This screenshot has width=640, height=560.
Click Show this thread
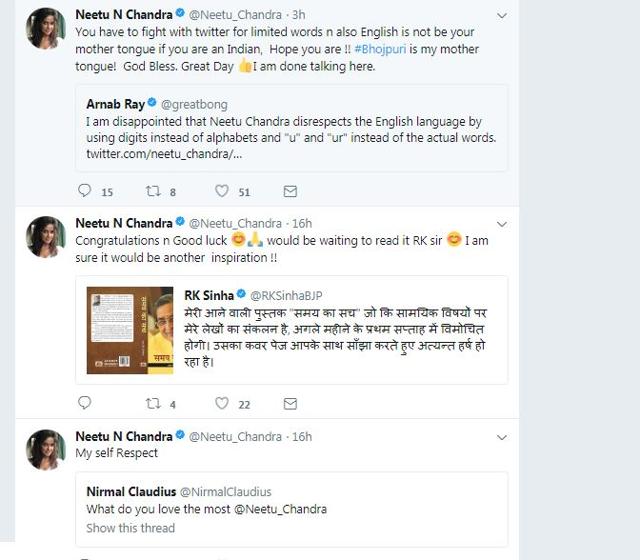(x=130, y=528)
